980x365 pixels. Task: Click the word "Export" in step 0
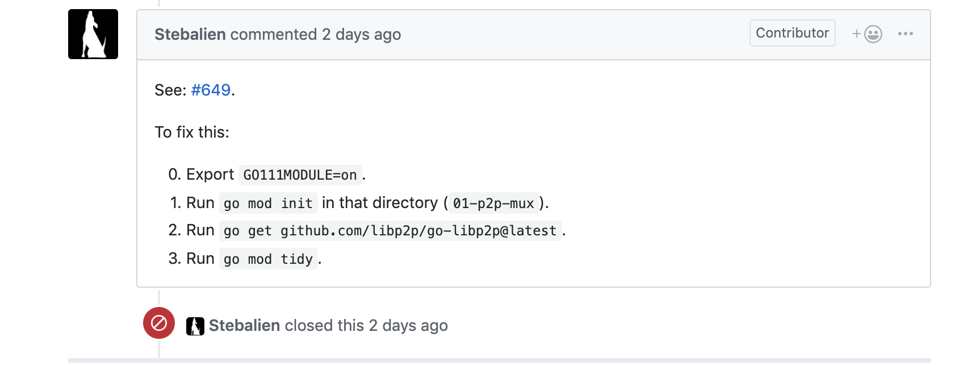coord(210,175)
